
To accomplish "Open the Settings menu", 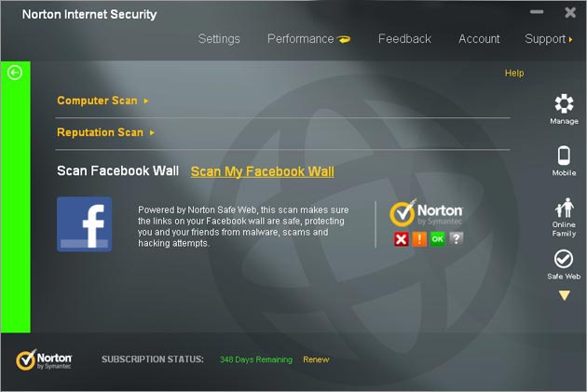I will (x=219, y=39).
